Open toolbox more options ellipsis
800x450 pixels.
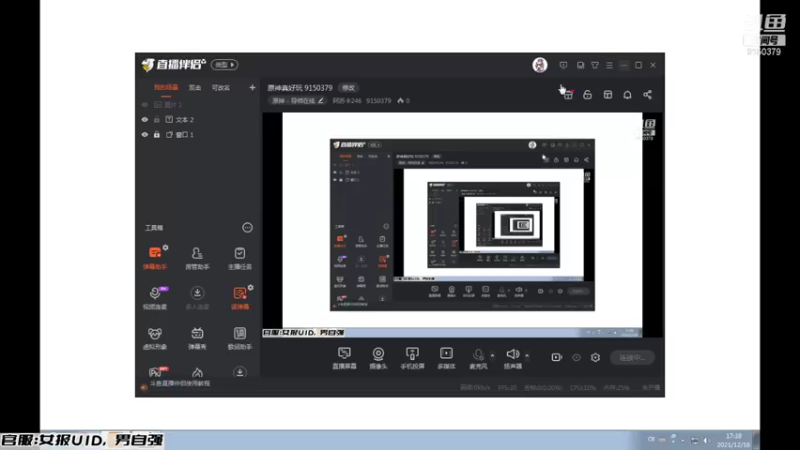point(247,228)
